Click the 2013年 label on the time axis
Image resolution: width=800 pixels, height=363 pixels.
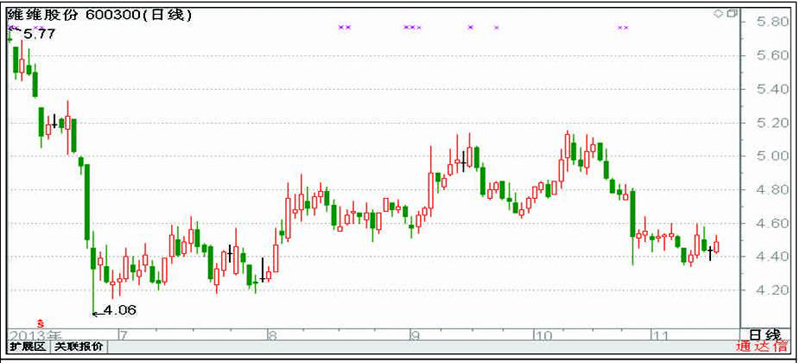(x=35, y=335)
